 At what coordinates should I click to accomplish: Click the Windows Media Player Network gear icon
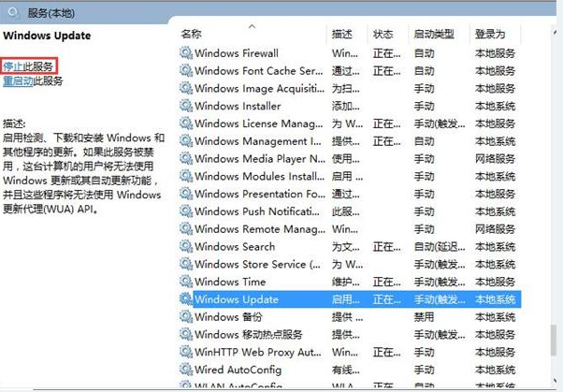point(185,159)
